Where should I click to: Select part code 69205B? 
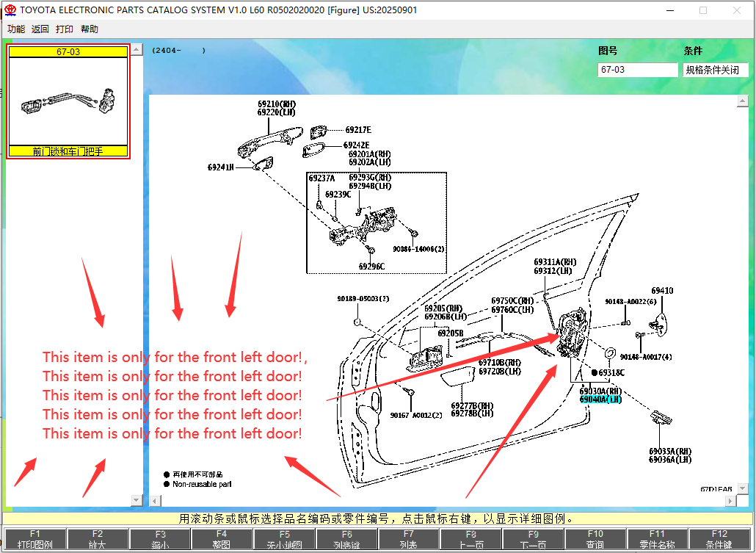click(451, 333)
